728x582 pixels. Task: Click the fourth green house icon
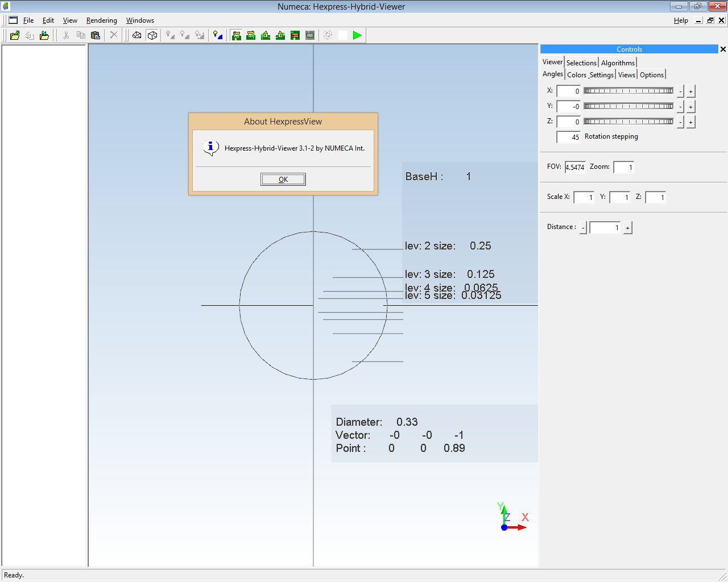pos(280,35)
